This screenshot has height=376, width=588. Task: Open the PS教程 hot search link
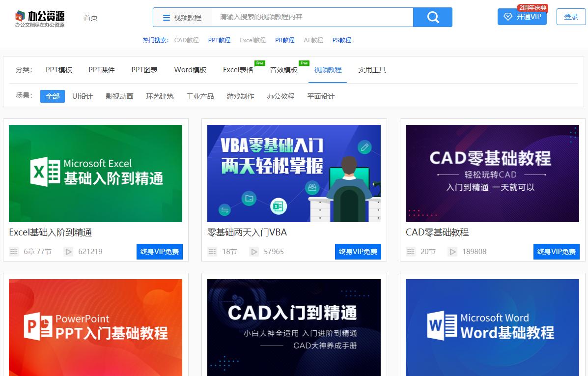tap(341, 40)
